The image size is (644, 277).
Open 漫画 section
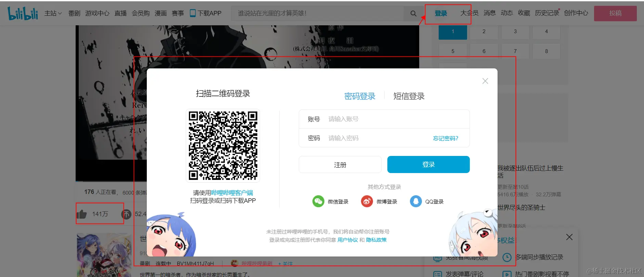point(160,13)
